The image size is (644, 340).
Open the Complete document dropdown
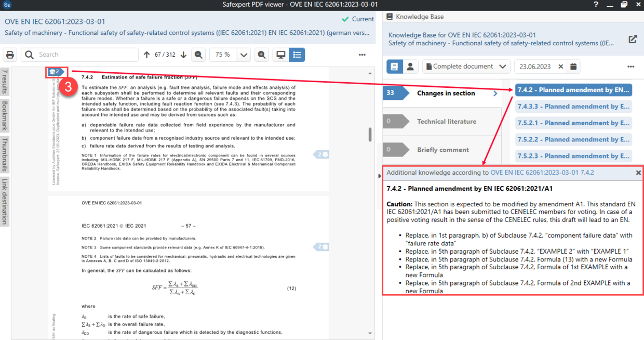click(465, 67)
